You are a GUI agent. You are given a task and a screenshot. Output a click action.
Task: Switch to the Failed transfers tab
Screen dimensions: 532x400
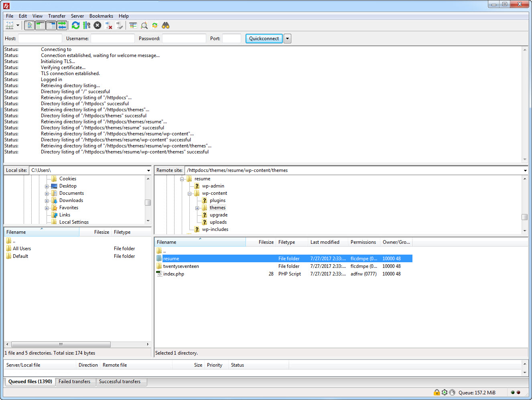74,382
